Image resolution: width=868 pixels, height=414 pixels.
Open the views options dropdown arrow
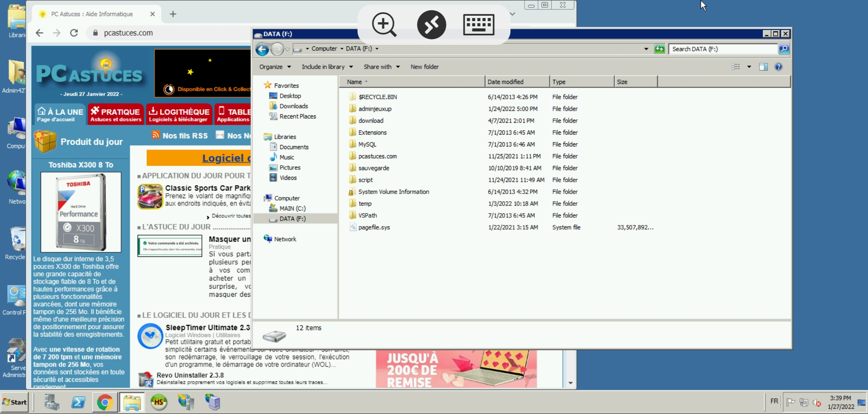749,67
